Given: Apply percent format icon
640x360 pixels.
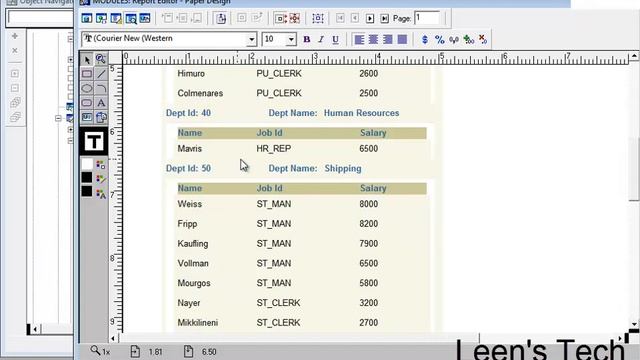Looking at the screenshot, I should (x=440, y=40).
